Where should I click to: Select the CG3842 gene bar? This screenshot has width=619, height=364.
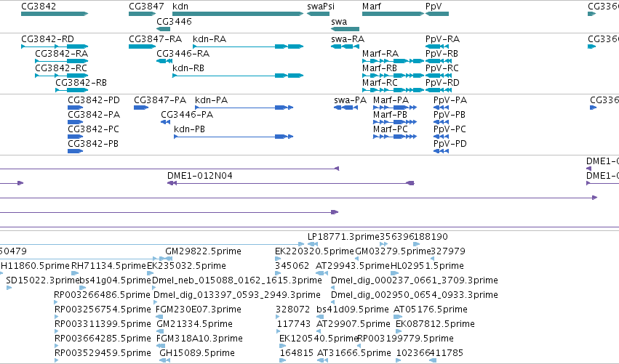[x=55, y=14]
